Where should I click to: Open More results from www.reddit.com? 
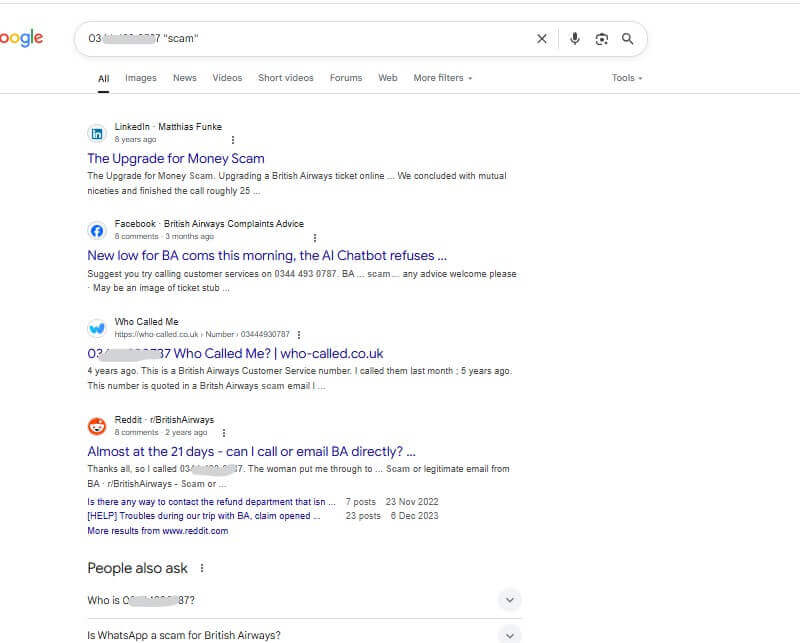click(158, 531)
